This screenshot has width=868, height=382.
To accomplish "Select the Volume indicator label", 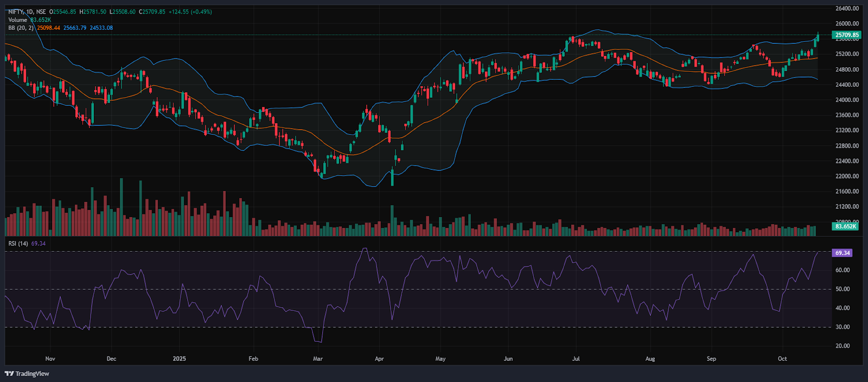I will point(17,20).
